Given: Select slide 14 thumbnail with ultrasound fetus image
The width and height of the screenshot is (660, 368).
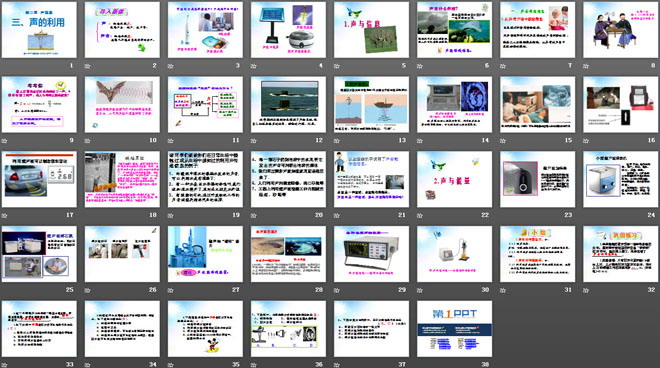Looking at the screenshot, I should click(x=455, y=104).
